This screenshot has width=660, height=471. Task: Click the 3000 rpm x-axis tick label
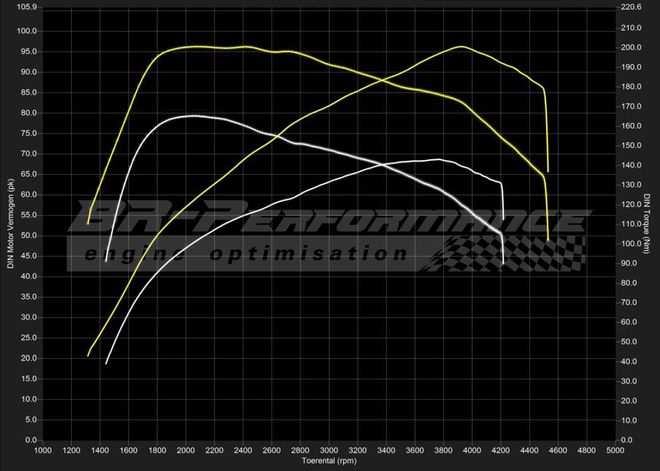pos(329,451)
